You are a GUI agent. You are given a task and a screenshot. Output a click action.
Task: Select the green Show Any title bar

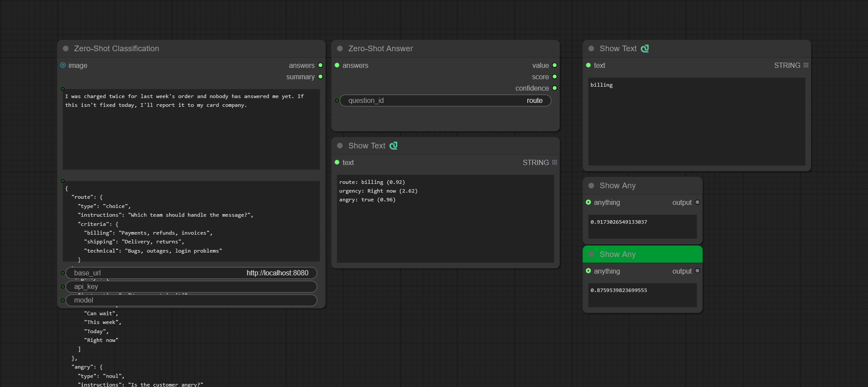[x=642, y=254]
